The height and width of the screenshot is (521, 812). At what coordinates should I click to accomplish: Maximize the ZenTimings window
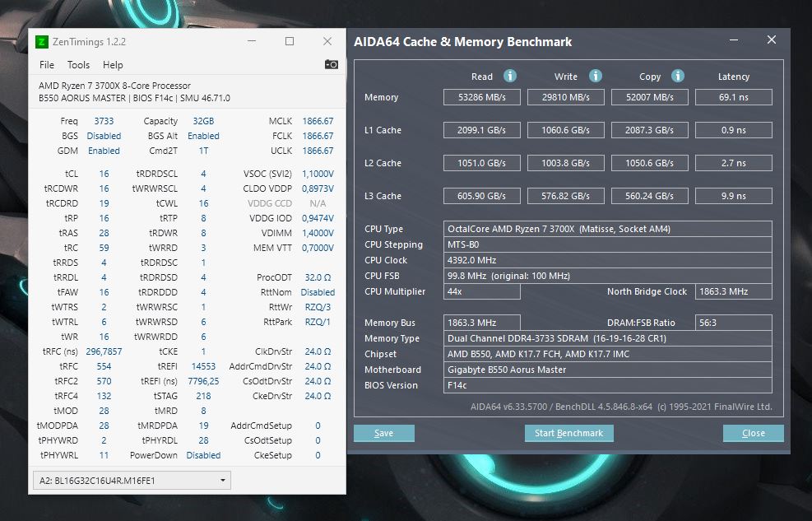pos(290,41)
